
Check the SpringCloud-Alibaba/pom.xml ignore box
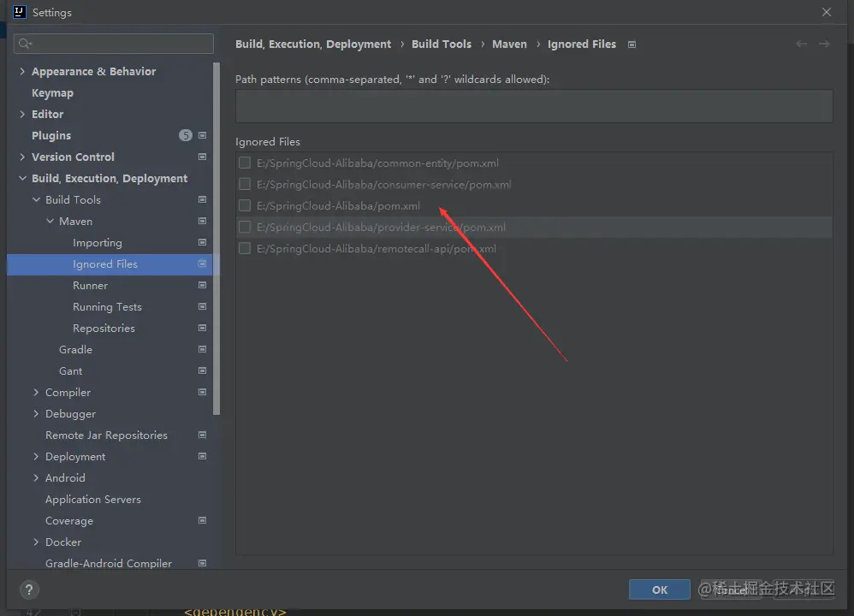245,205
